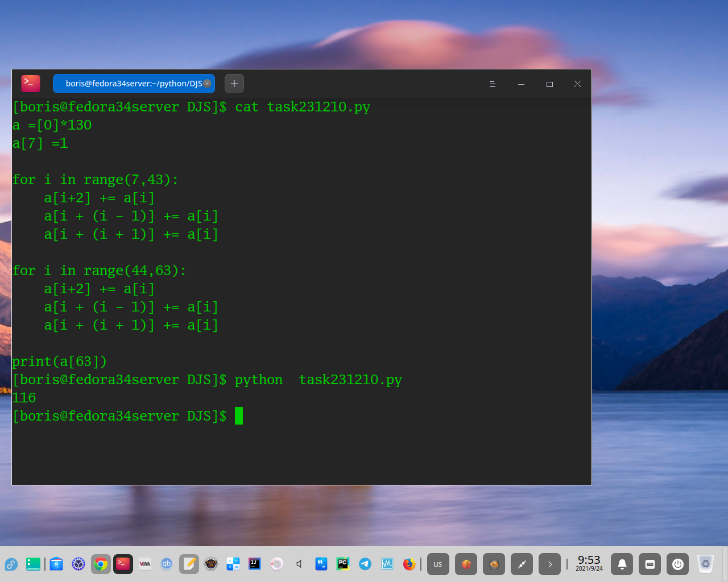Viewport: 728px width, 582px height.
Task: Mute the speaker volume
Action: [299, 564]
